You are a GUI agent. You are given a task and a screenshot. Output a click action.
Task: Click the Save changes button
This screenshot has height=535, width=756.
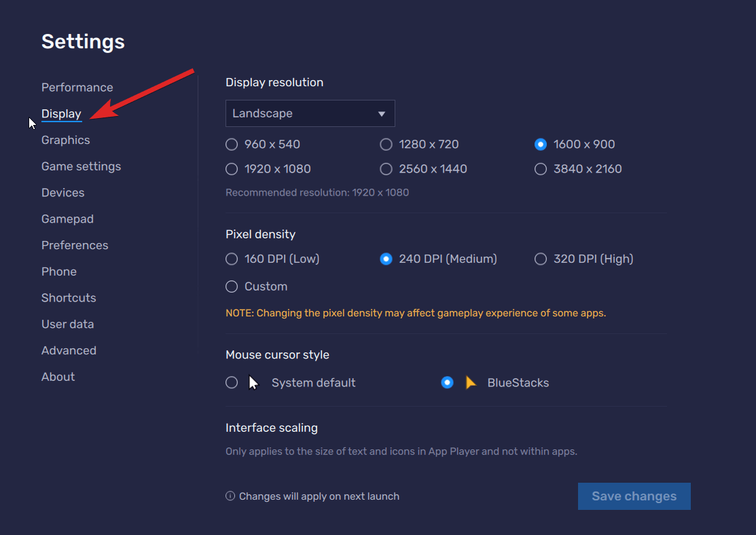click(x=634, y=496)
